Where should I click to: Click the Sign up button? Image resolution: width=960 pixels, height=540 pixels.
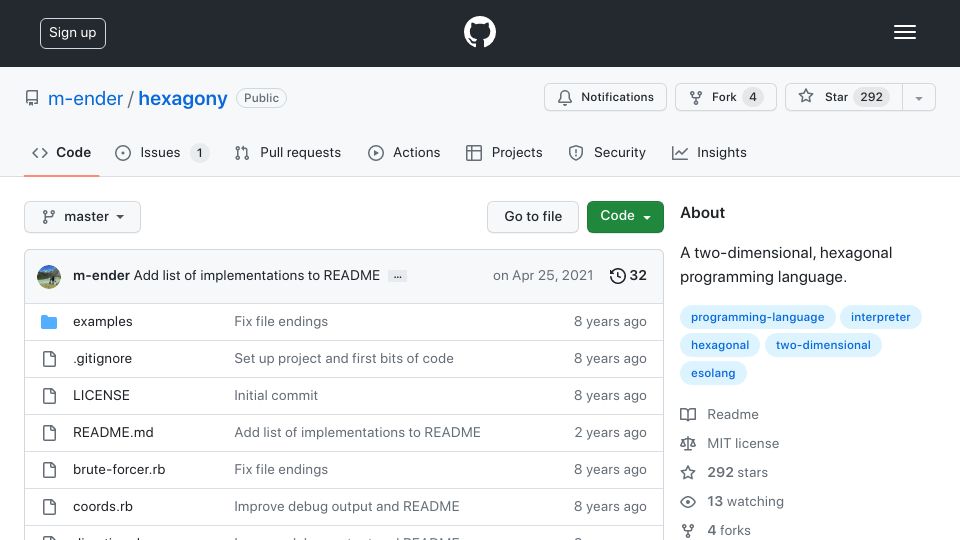pyautogui.click(x=73, y=33)
